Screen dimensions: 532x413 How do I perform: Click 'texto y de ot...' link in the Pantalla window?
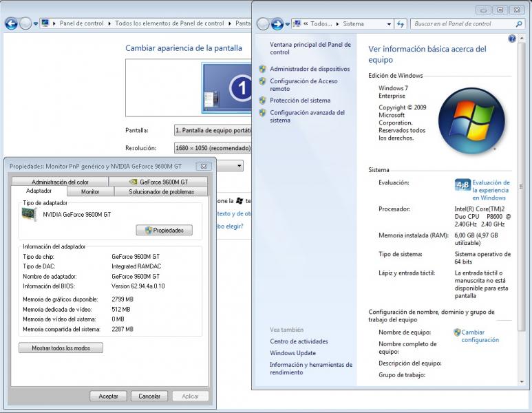pyautogui.click(x=234, y=213)
